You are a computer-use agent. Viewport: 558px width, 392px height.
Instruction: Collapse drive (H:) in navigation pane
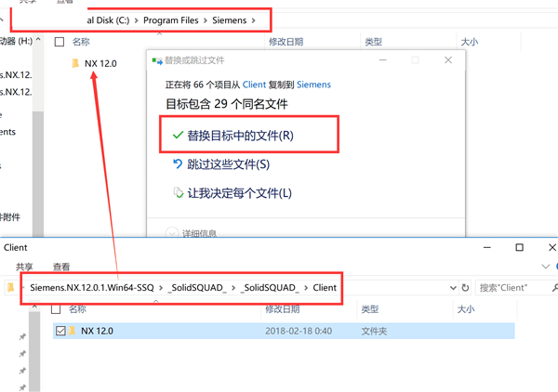click(x=38, y=39)
